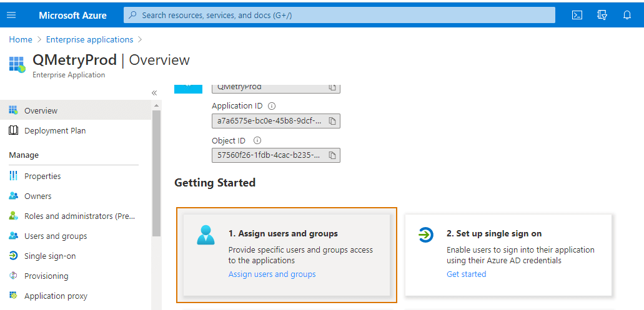Click the Getting Started heading
644x310 pixels.
tap(215, 183)
